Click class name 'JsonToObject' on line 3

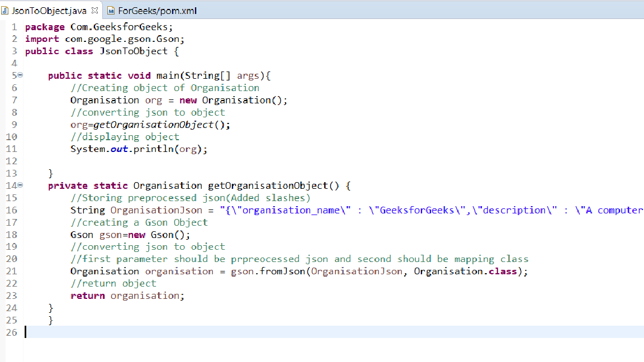[134, 51]
